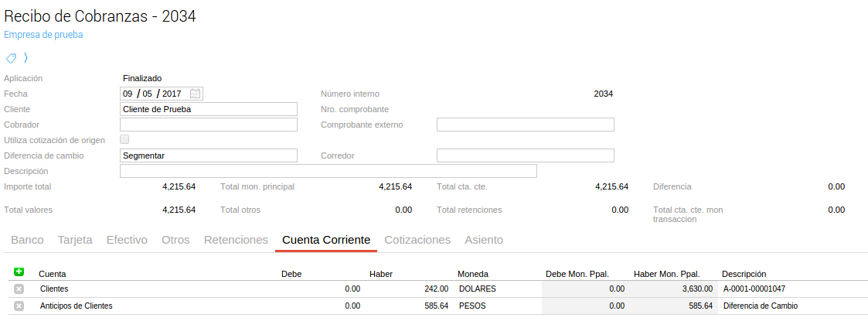Open the calendar picker for Fecha
Screen dimensions: 868x328
click(x=196, y=94)
